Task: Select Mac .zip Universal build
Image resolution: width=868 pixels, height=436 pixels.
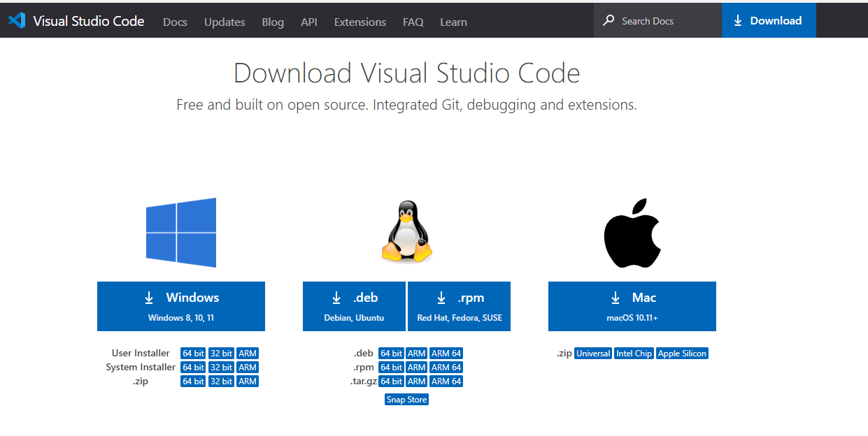Action: click(593, 354)
